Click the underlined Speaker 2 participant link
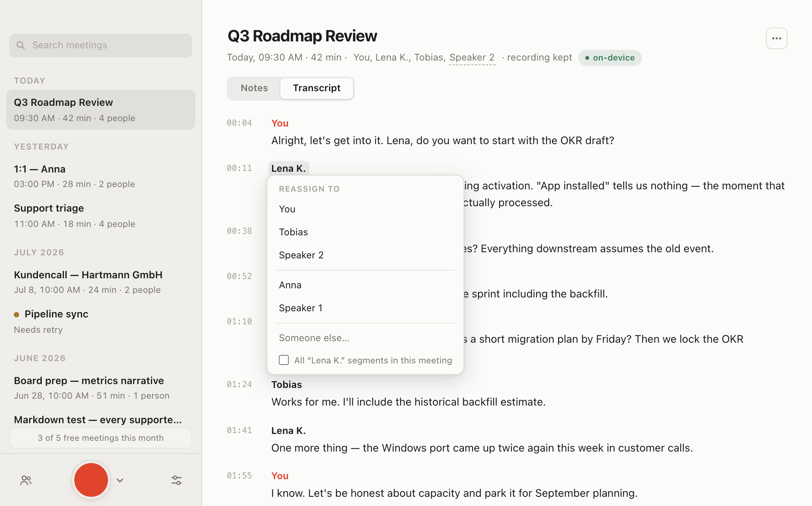The height and width of the screenshot is (506, 812). (x=472, y=58)
